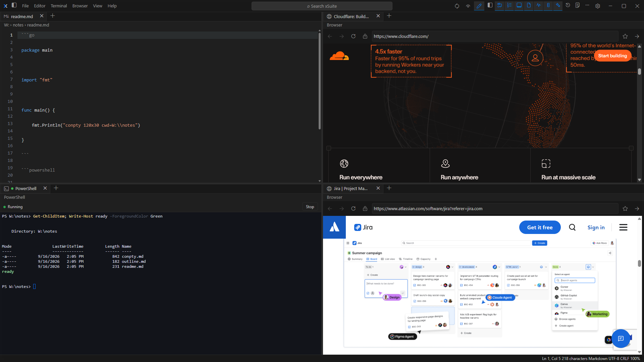
Task: Click the Cloudflare orange cloud logo
Action: 339,56
